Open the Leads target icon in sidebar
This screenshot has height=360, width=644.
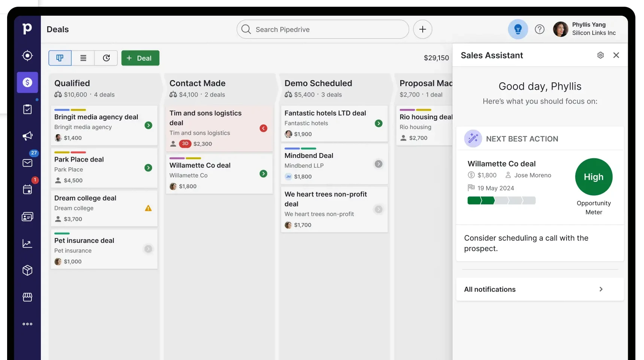point(27,56)
